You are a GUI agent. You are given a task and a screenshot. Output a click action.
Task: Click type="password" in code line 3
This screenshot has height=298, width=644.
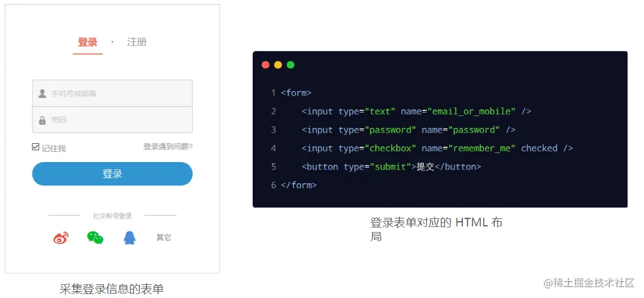378,130
